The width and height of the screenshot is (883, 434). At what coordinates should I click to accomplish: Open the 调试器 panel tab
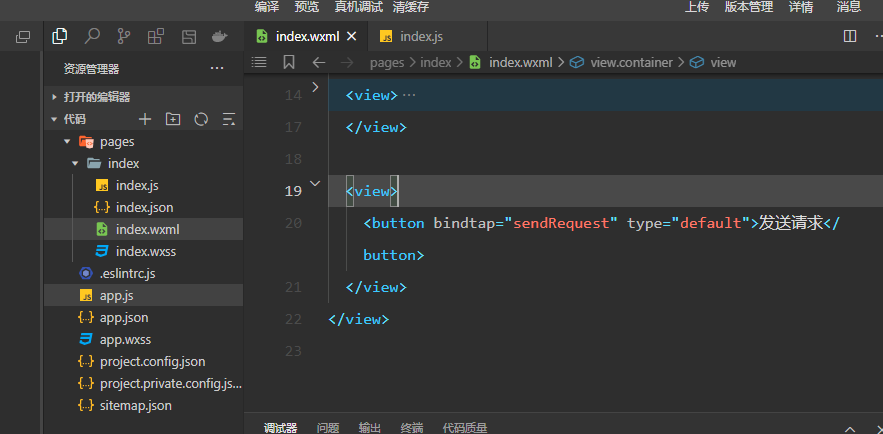(x=281, y=427)
